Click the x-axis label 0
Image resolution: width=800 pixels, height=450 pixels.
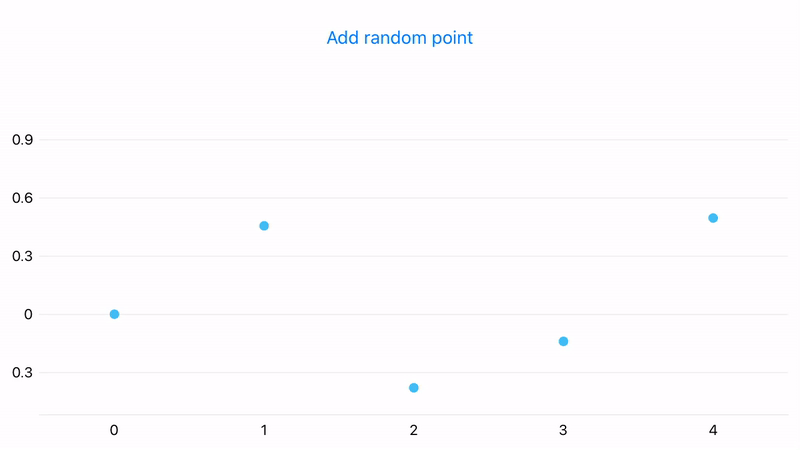tap(114, 431)
